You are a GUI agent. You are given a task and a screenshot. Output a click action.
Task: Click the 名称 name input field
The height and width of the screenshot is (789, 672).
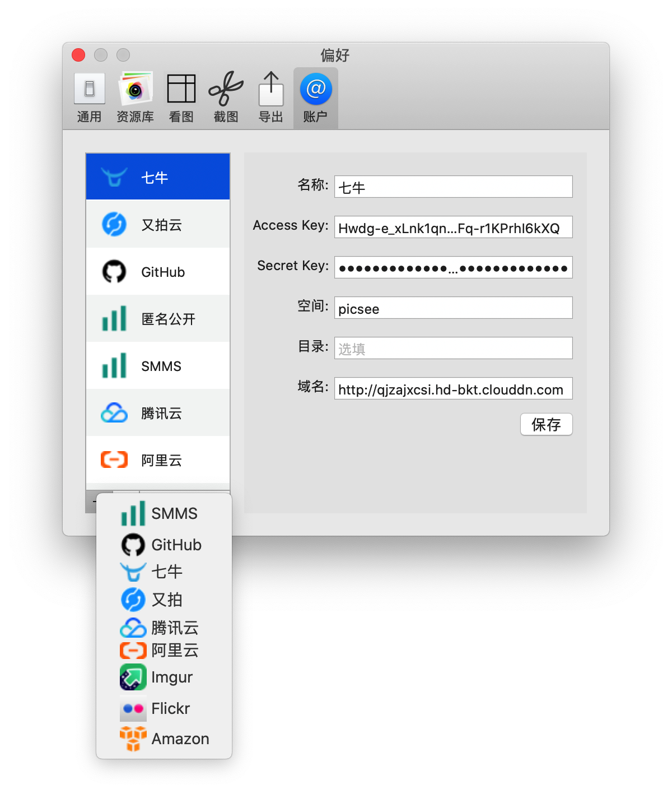[453, 187]
